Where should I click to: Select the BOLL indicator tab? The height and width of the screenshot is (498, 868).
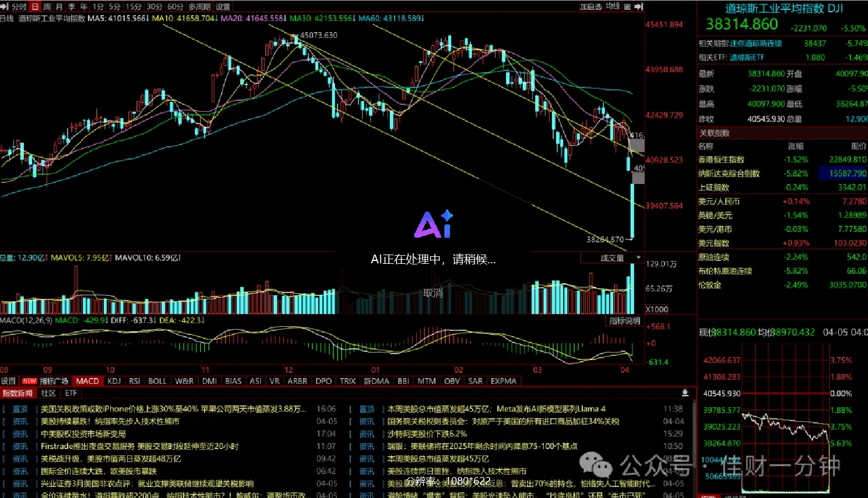(157, 381)
